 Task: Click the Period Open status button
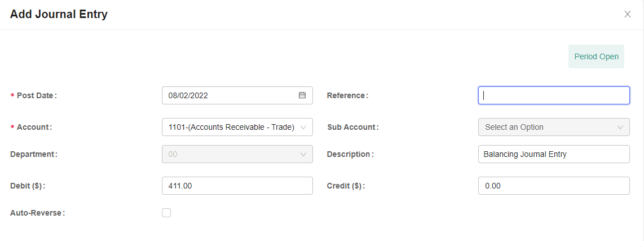click(x=597, y=56)
